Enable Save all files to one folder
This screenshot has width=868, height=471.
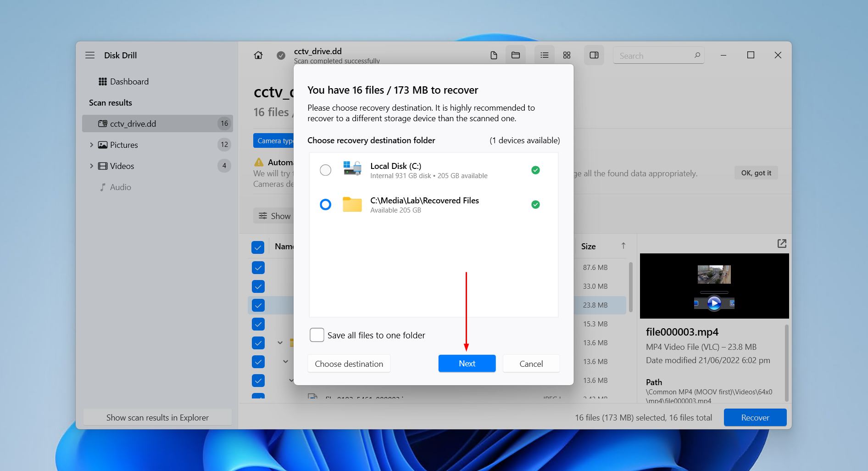(x=317, y=335)
